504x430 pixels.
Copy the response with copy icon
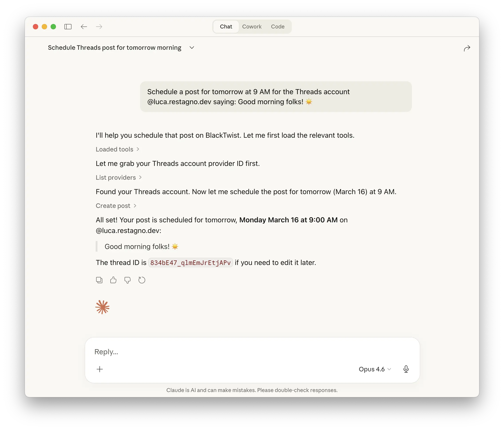99,280
